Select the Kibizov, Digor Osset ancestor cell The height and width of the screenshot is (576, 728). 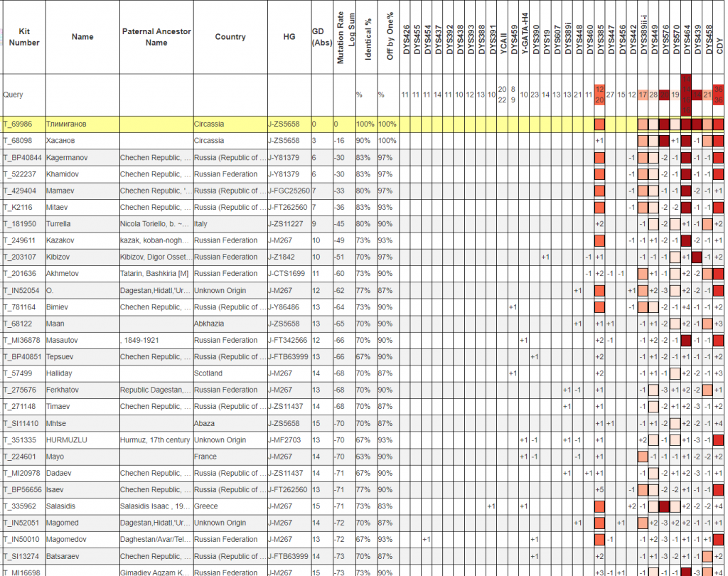pos(156,257)
